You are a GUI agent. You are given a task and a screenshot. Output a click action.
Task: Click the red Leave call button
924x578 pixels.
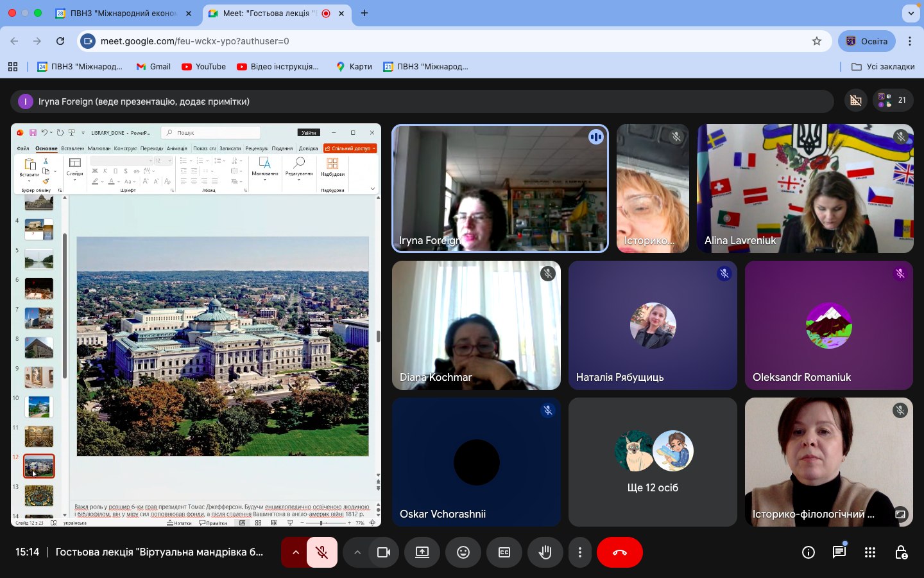click(619, 552)
